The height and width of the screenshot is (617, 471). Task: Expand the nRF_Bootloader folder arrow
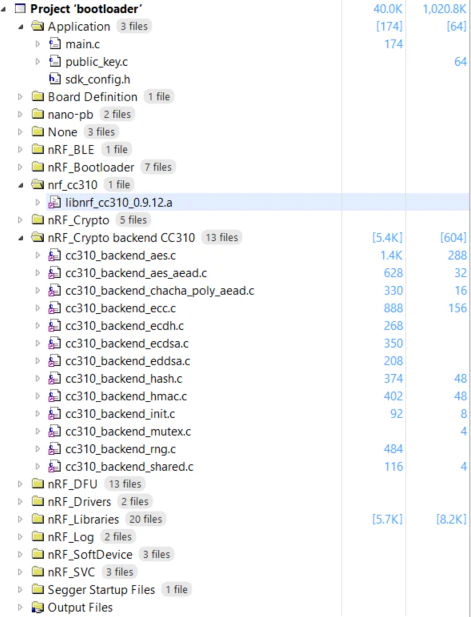(20, 167)
